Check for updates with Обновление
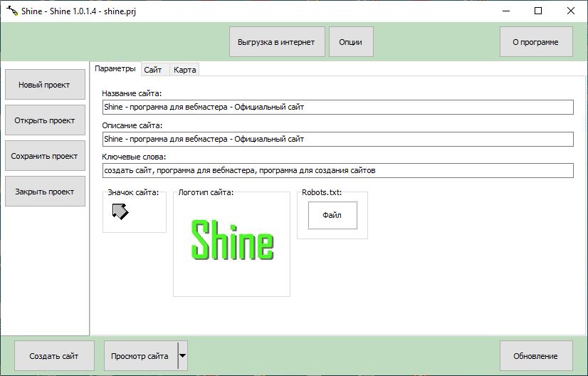Image resolution: width=588 pixels, height=376 pixels. (535, 355)
